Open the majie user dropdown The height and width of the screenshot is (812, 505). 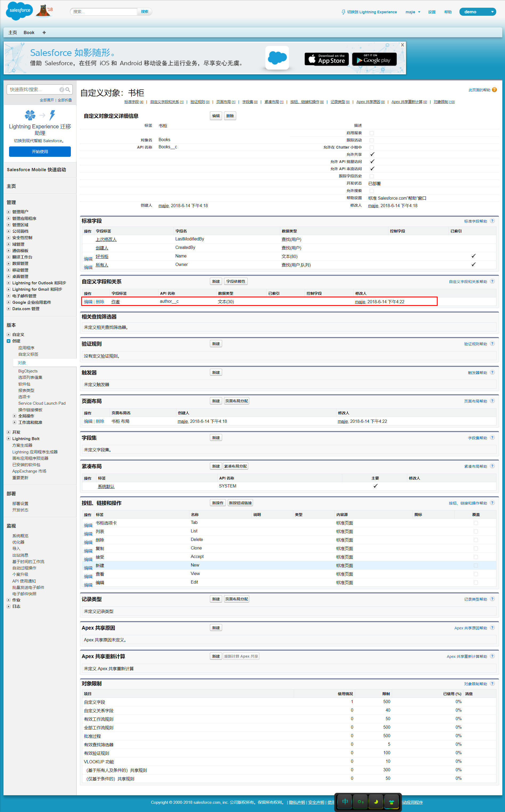pos(413,12)
